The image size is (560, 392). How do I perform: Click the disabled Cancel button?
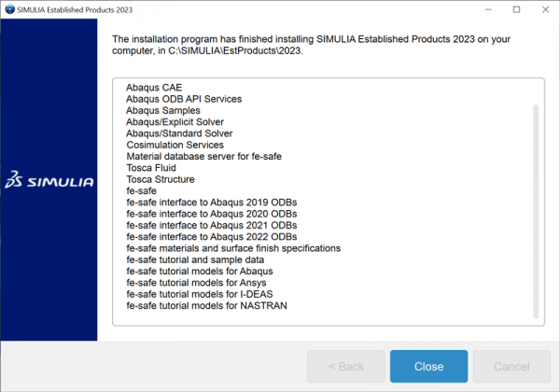pos(511,367)
